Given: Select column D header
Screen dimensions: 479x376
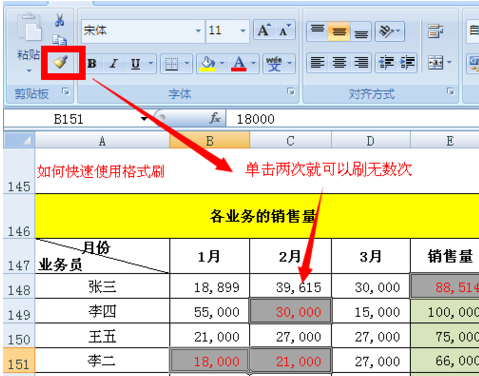Looking at the screenshot, I should click(370, 141).
